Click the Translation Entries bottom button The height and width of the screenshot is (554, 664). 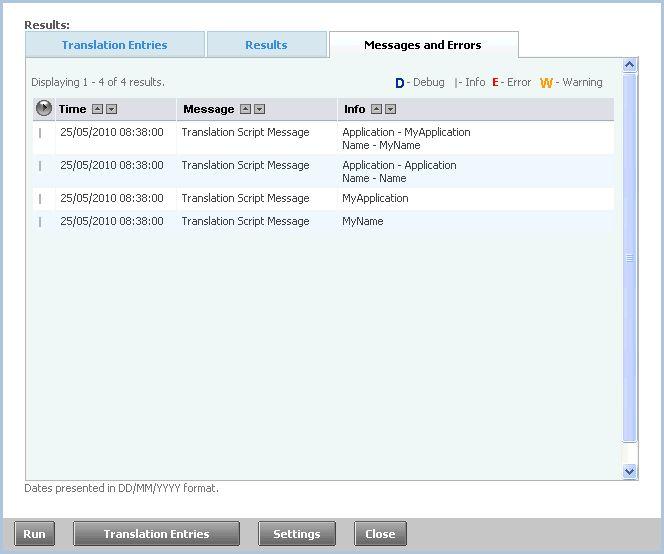click(x=156, y=534)
